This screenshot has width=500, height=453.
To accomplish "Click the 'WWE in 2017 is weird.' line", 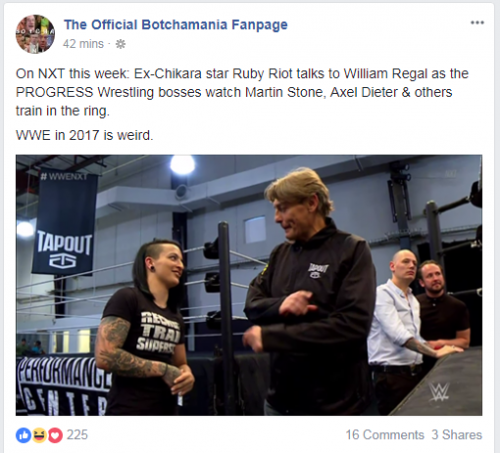I will point(84,135).
